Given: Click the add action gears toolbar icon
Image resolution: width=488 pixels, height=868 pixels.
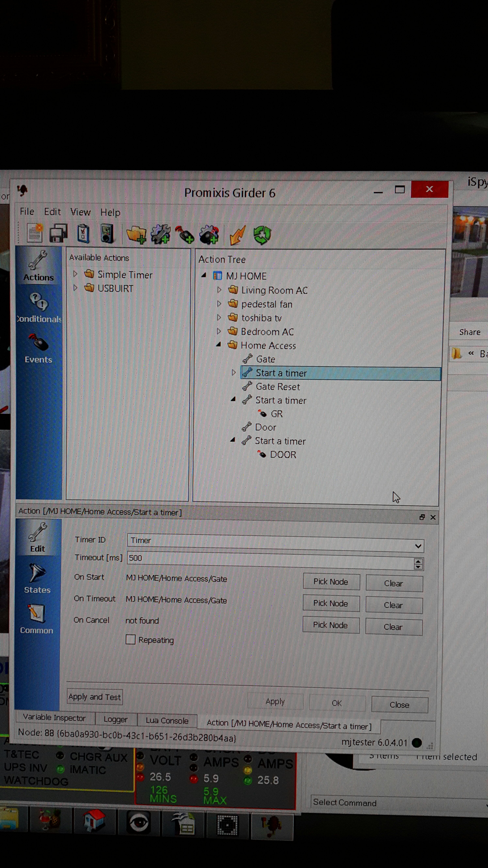Looking at the screenshot, I should click(161, 234).
